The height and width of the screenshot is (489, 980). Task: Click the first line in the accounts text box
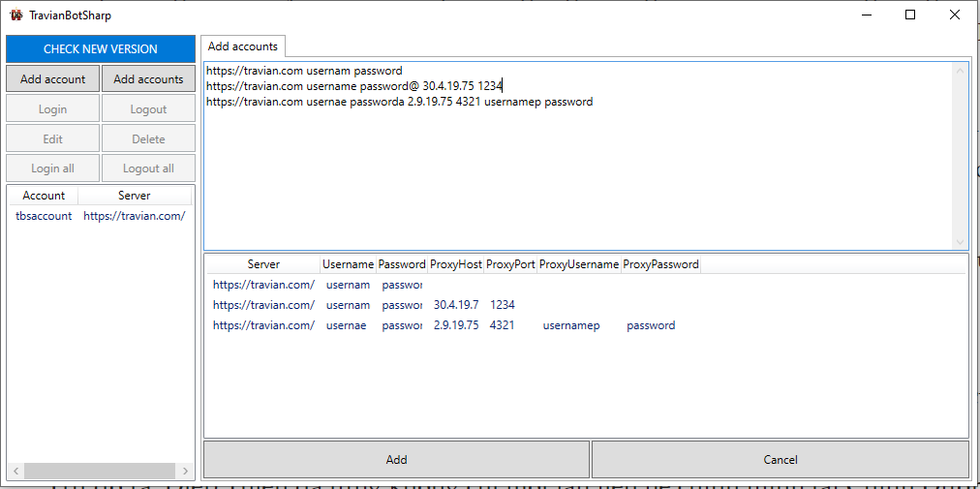tap(304, 71)
